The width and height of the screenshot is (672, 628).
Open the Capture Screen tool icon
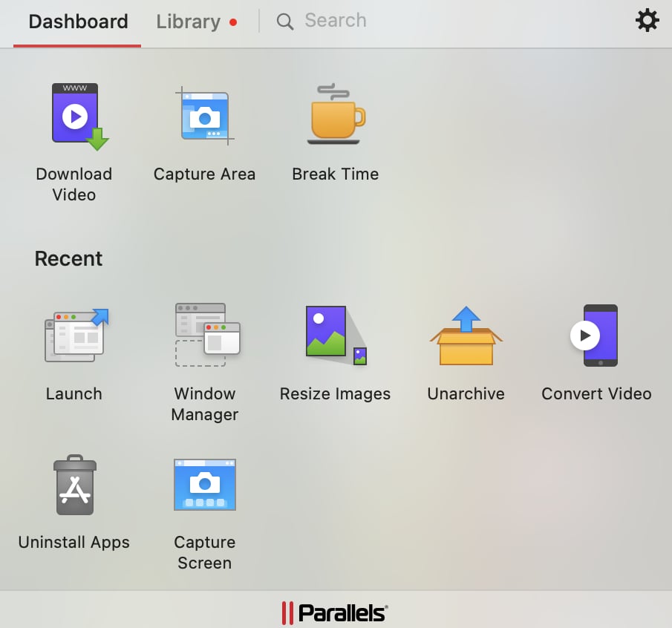click(x=205, y=485)
